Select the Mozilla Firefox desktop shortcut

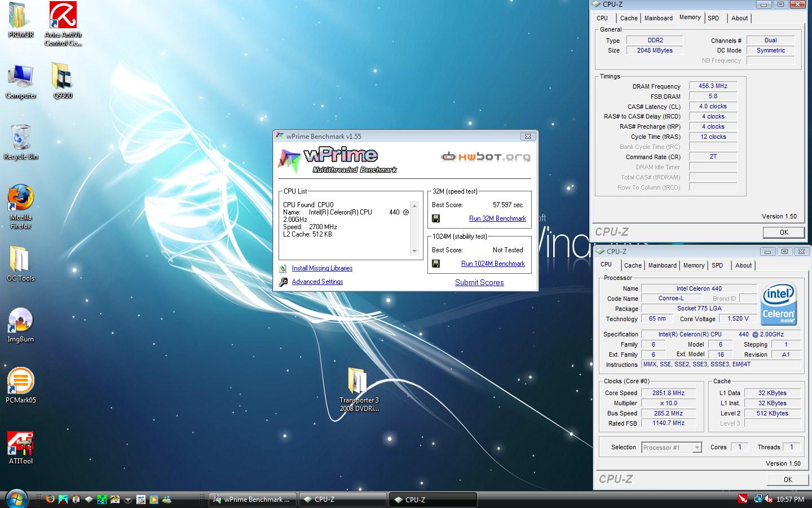pos(21,206)
